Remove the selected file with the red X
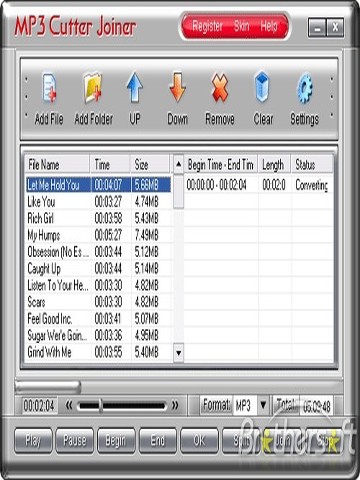Viewport: 360px width, 480px height. (220, 88)
